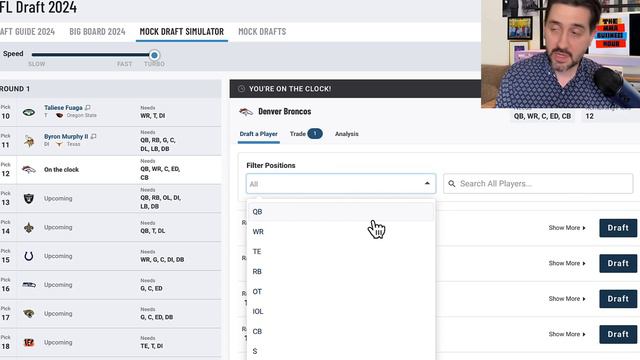Click the magnifier icon in the player search box
The width and height of the screenshot is (640, 360).
[x=451, y=184]
